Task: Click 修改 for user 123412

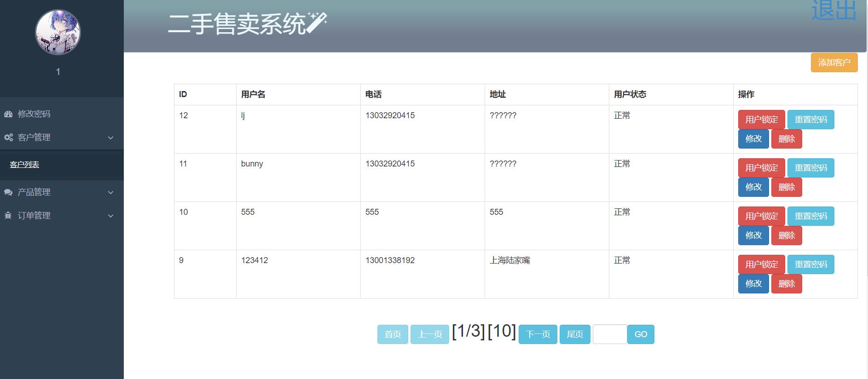Action: click(753, 284)
